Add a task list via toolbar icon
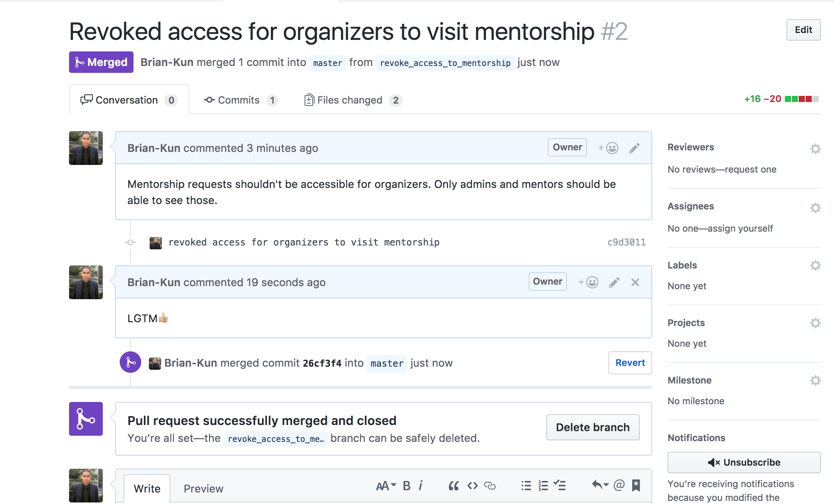The height and width of the screenshot is (504, 834). click(x=560, y=486)
